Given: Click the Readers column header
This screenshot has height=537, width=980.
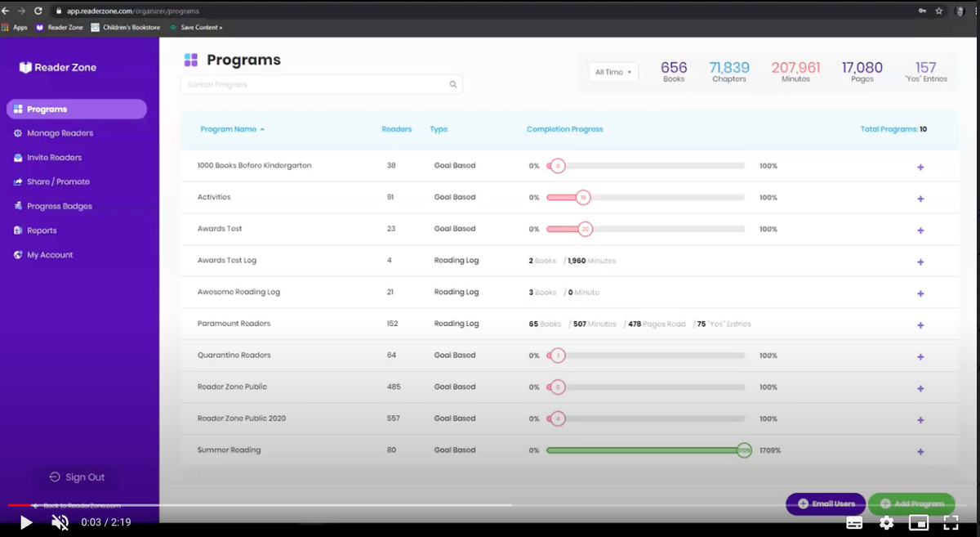Looking at the screenshot, I should tap(397, 129).
